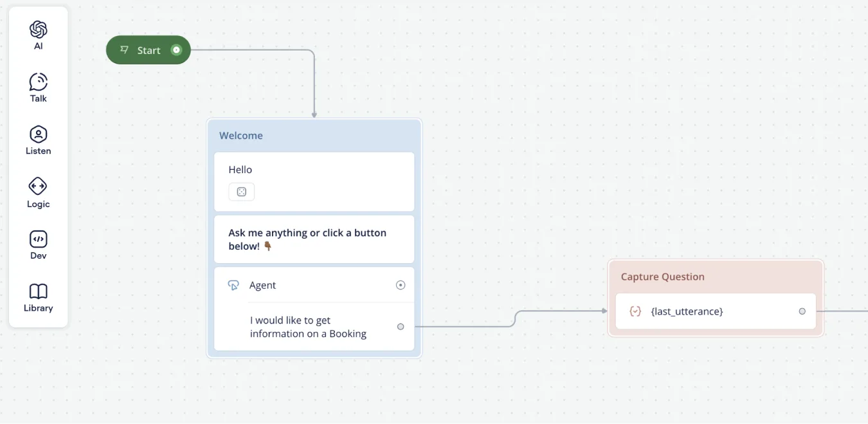
Task: Select the 'Ask me anything' text step
Action: (314, 239)
